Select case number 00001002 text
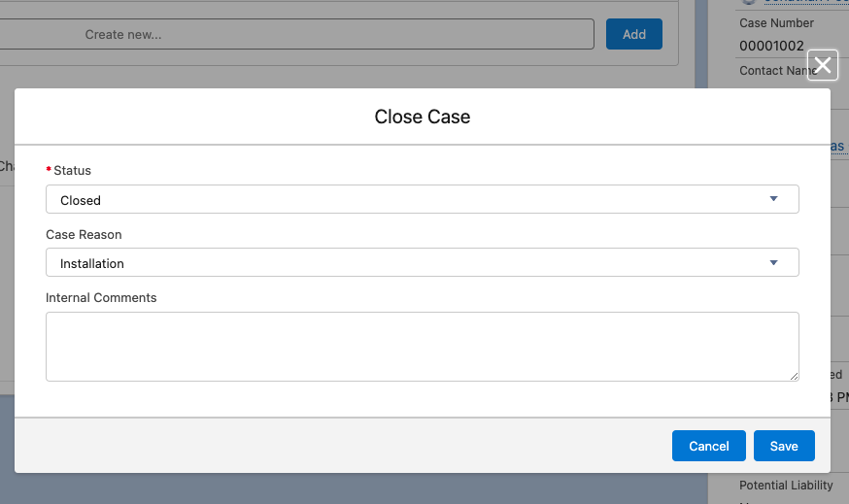This screenshot has width=849, height=504. click(x=771, y=46)
